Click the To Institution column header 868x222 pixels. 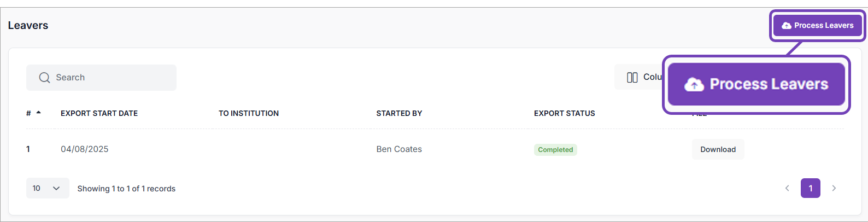tap(249, 113)
